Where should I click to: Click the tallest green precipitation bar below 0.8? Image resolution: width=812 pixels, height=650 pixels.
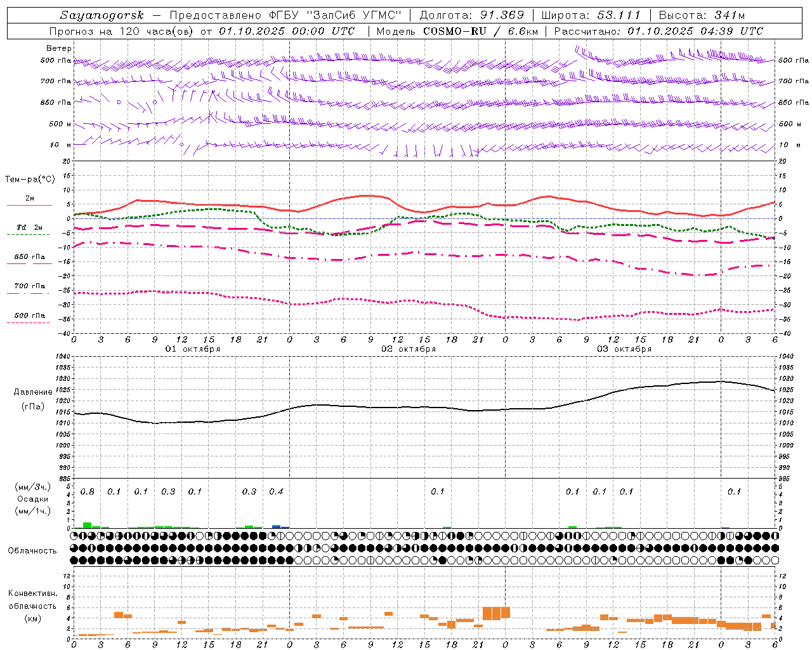tap(87, 525)
